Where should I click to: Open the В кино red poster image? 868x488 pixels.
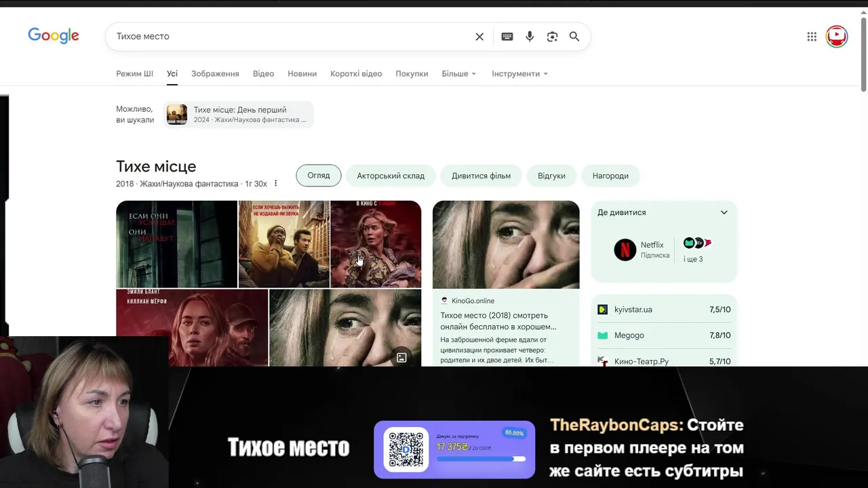[x=376, y=244]
